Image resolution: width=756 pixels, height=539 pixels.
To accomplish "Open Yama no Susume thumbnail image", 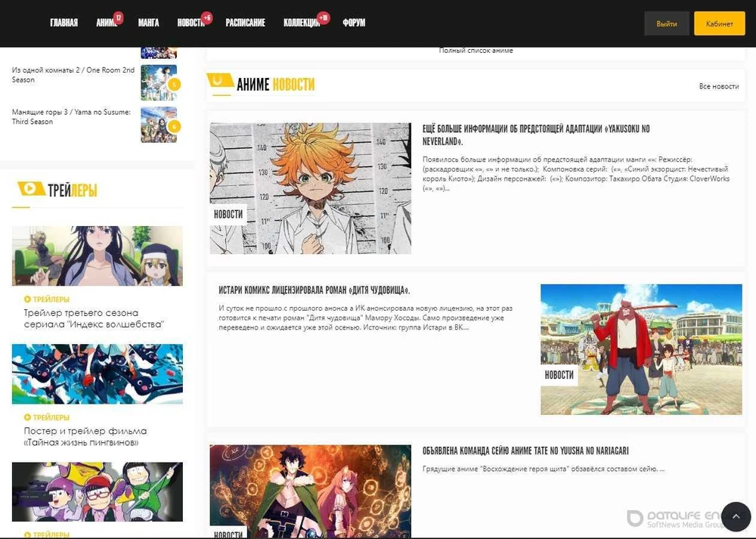I will tap(159, 125).
